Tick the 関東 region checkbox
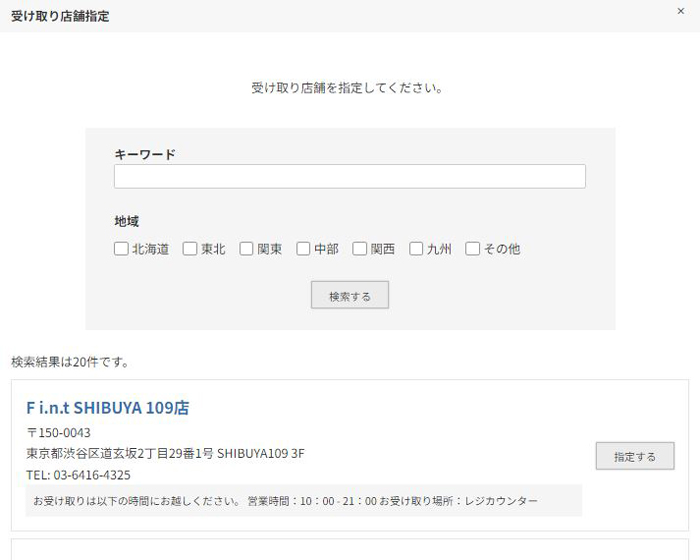 click(x=246, y=249)
